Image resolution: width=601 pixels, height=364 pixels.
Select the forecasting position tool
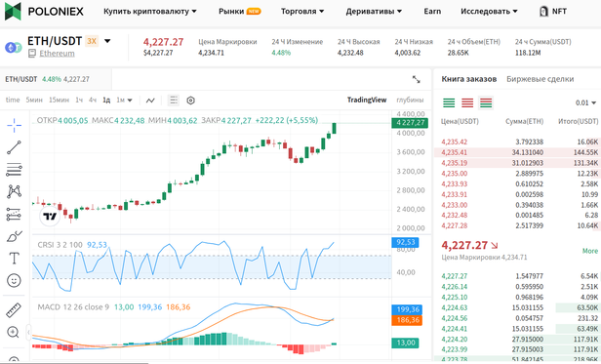[15, 214]
